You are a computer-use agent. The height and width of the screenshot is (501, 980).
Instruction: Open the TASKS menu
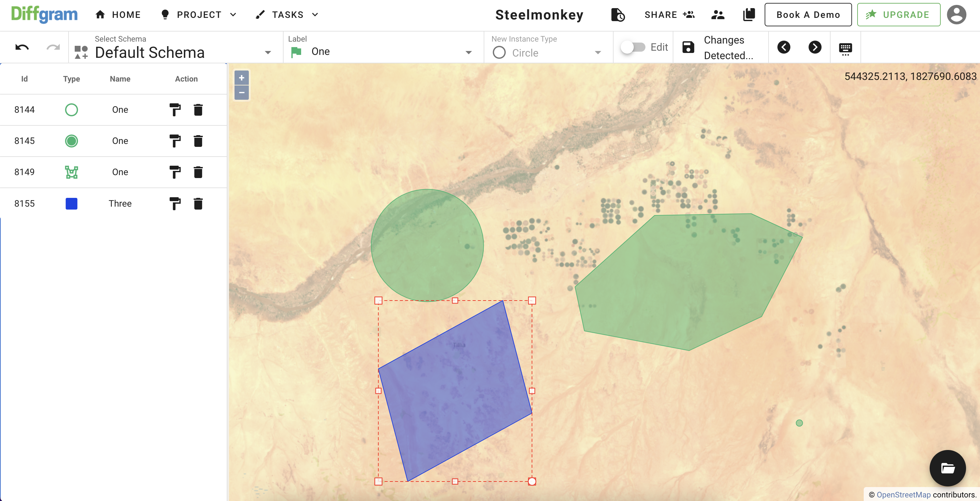pos(287,14)
